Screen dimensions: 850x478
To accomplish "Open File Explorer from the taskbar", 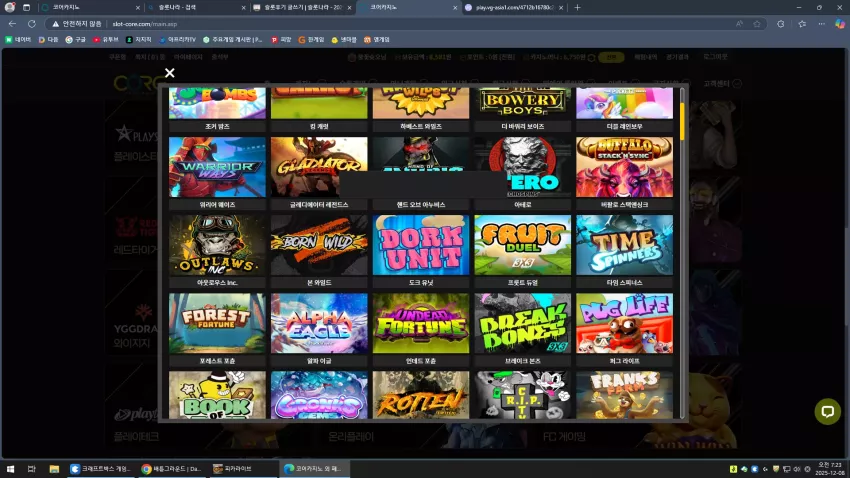I will pyautogui.click(x=54, y=469).
